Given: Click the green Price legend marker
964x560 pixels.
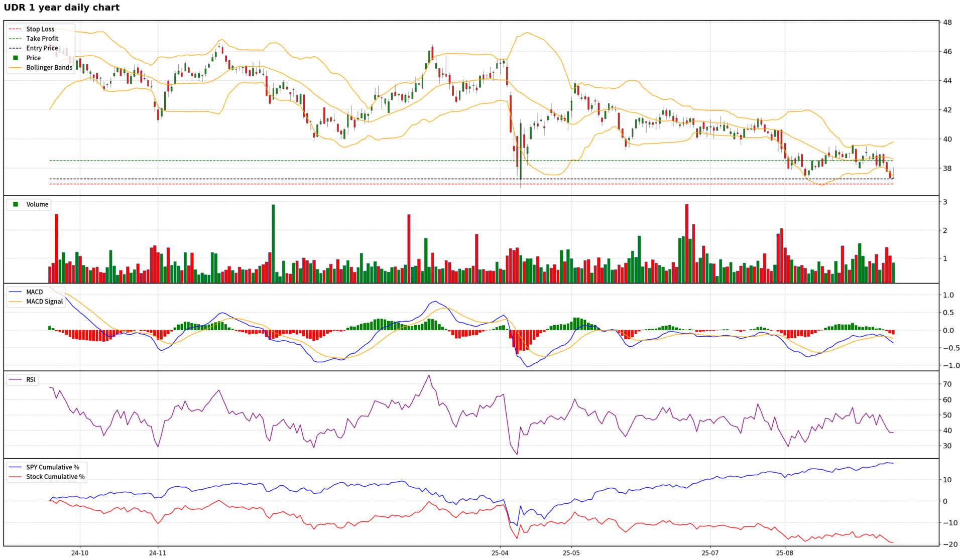Looking at the screenshot, I should [16, 58].
